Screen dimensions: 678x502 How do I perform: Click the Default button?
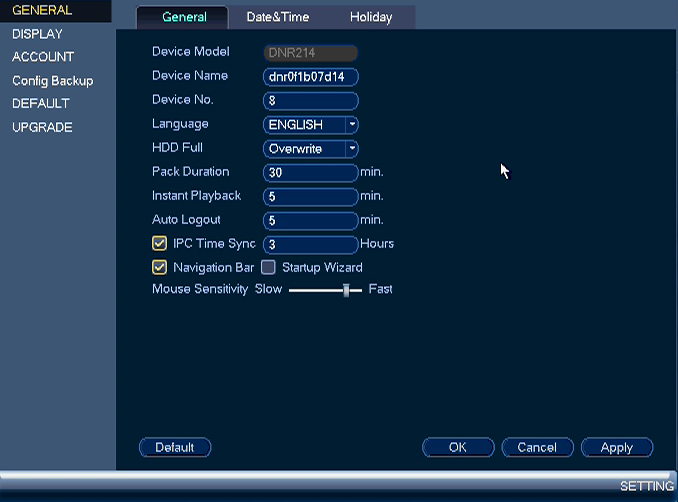[175, 448]
